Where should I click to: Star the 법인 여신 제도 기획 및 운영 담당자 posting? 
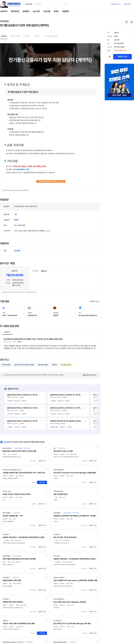pos(97,534)
